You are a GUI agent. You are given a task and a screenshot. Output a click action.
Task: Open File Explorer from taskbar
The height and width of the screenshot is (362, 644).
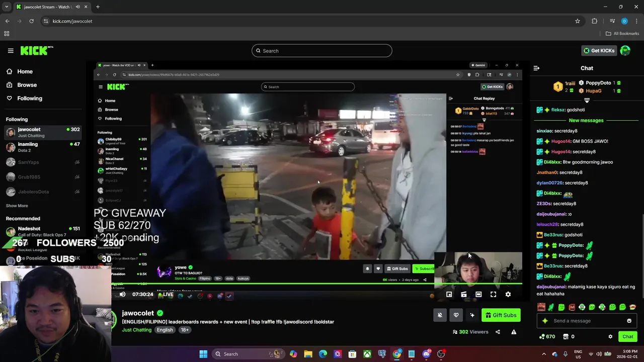(308, 354)
